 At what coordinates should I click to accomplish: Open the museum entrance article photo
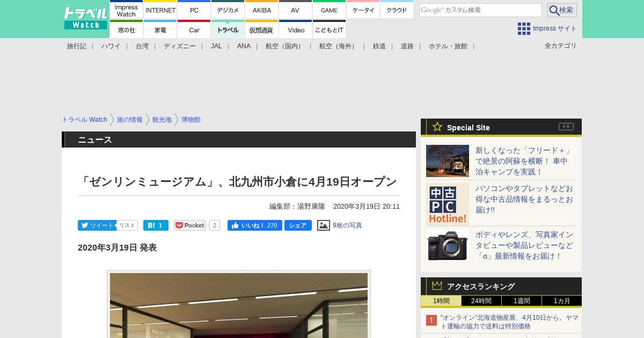tap(239, 305)
